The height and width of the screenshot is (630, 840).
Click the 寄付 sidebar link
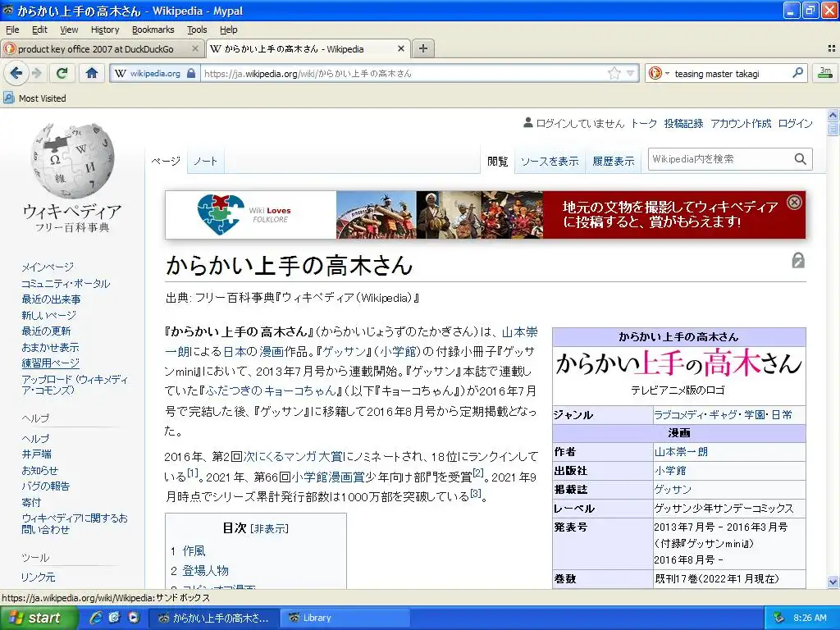(x=31, y=502)
